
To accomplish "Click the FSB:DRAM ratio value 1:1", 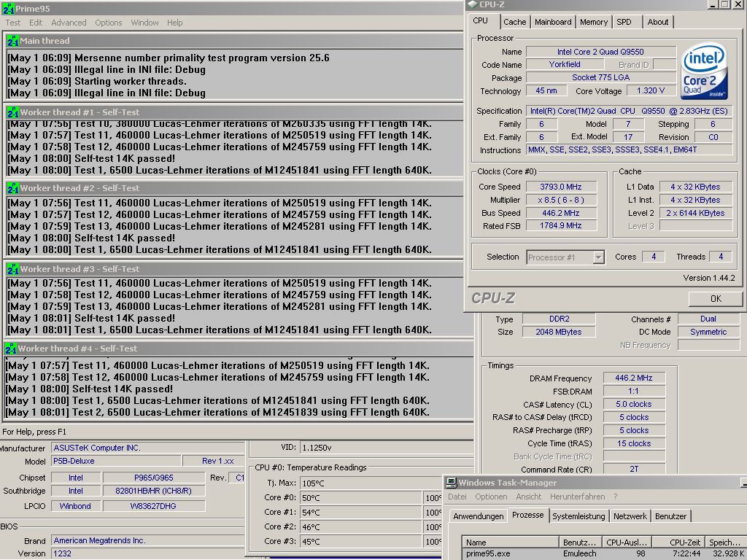I will click(634, 391).
